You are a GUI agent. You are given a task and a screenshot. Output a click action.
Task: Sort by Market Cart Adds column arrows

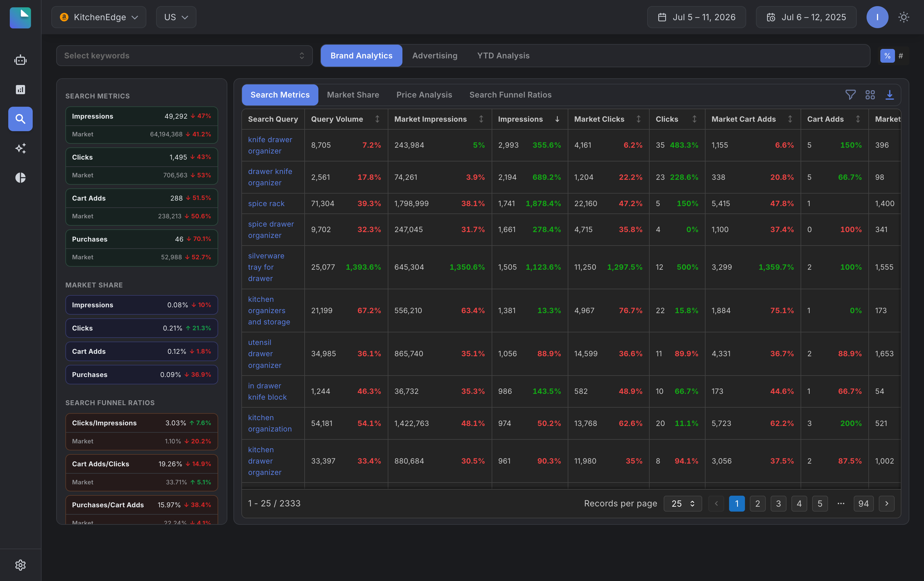pos(790,119)
